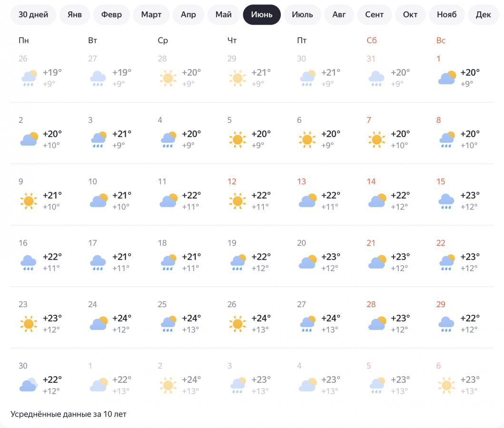Click the cloudy icon for June 30
This screenshot has width=504, height=428.
pos(28,385)
